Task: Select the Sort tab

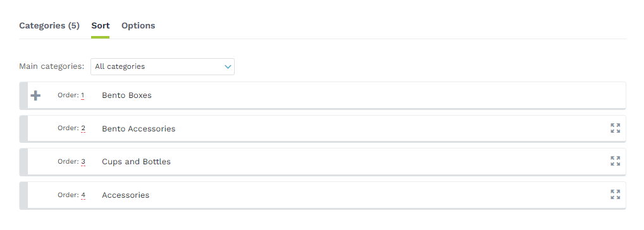Action: tap(100, 25)
